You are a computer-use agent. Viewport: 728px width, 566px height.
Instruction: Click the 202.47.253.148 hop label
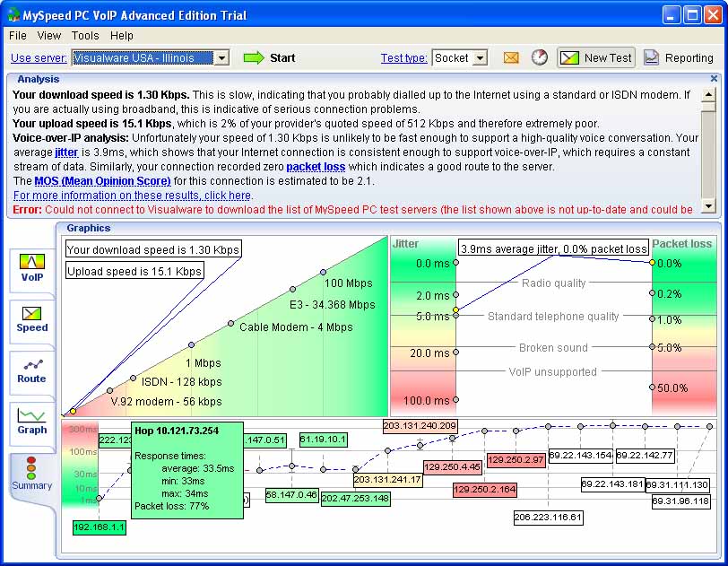(x=356, y=499)
